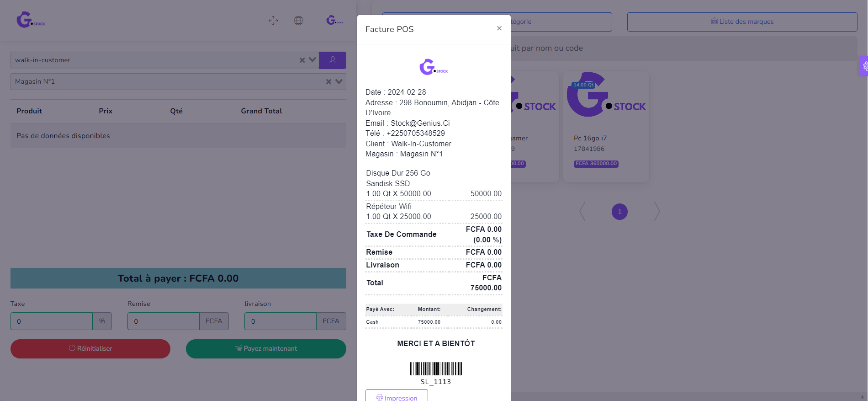Clear the walk-in-customer selection
868x401 pixels.
tap(302, 60)
